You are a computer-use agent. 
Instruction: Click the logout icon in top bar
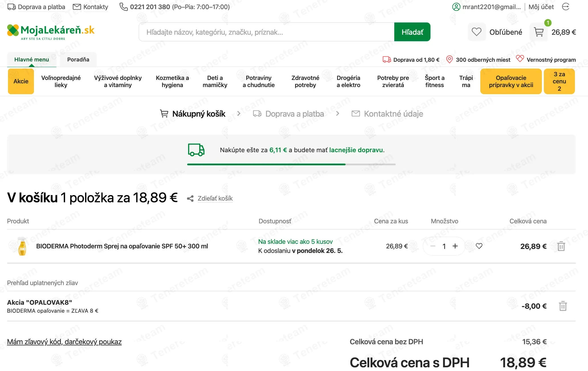566,7
